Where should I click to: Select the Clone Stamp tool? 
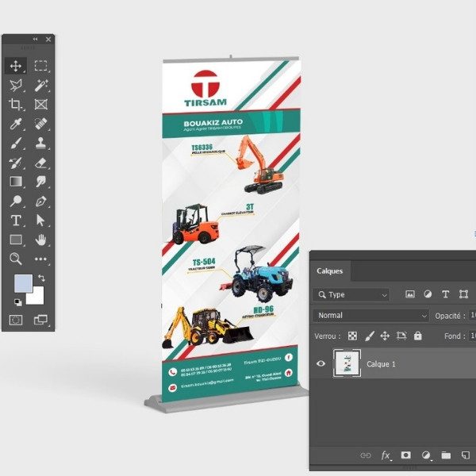click(x=41, y=144)
